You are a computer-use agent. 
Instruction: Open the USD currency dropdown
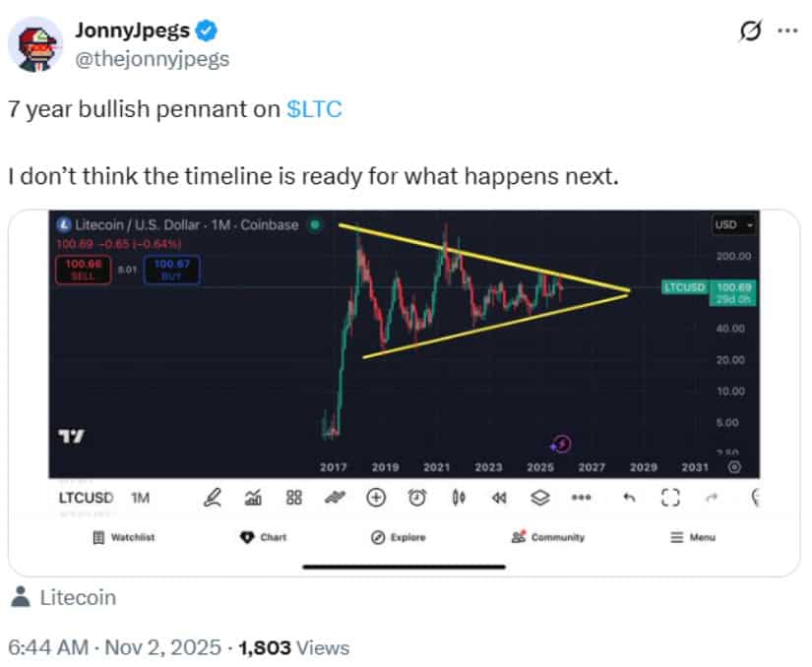coord(733,224)
